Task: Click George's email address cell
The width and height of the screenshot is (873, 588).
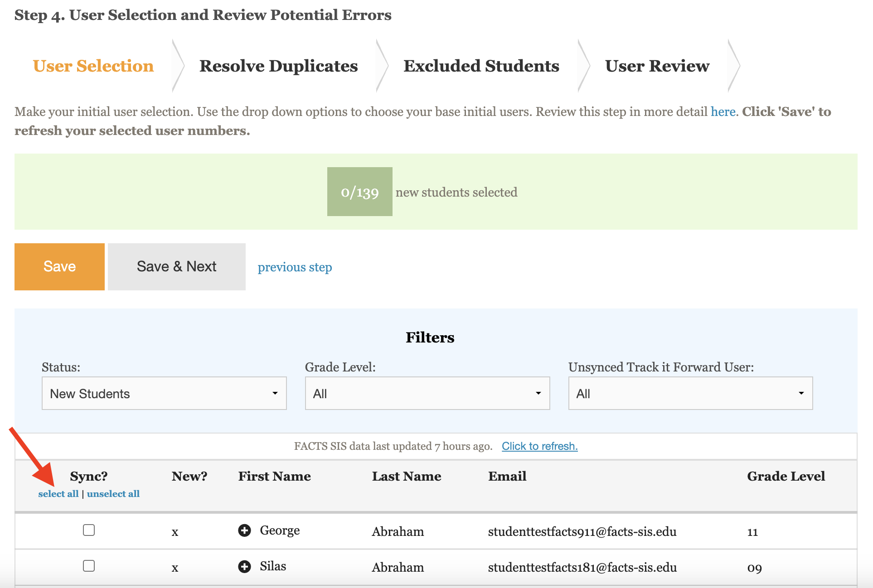Action: pos(582,531)
